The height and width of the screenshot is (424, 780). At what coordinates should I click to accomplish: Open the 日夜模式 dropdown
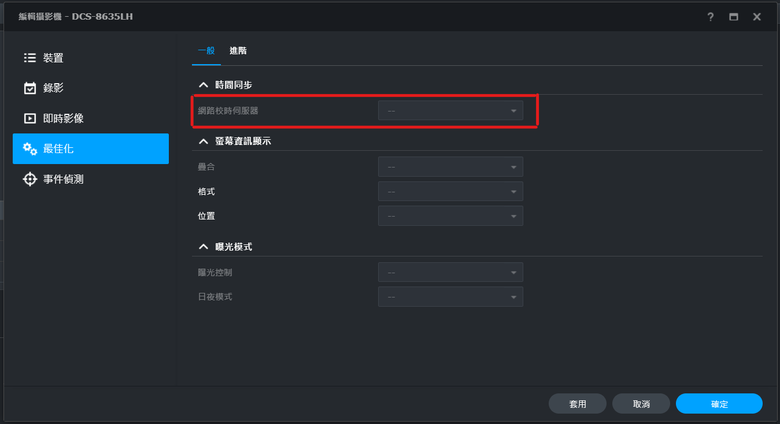[x=450, y=297]
